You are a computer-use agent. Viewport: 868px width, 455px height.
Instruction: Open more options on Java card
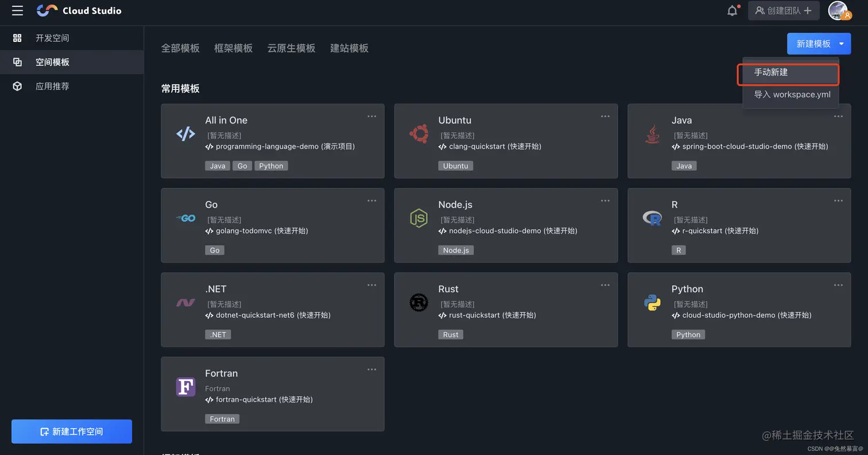pyautogui.click(x=838, y=116)
